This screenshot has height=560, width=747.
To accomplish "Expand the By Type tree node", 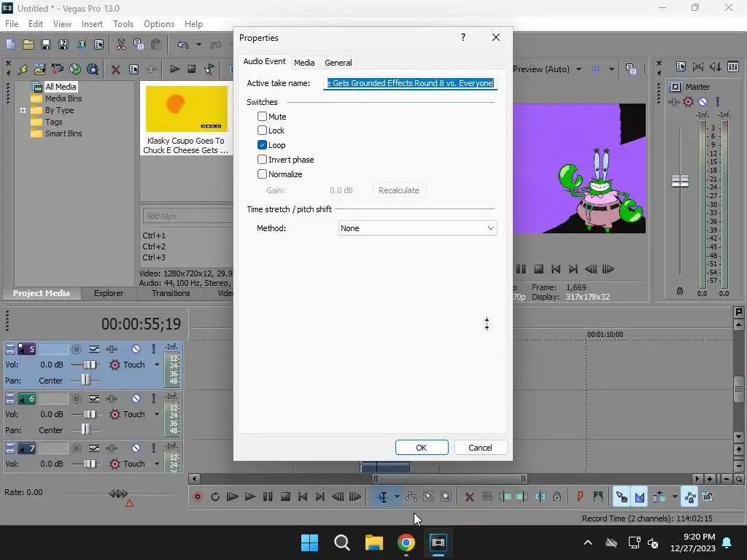I will (23, 110).
